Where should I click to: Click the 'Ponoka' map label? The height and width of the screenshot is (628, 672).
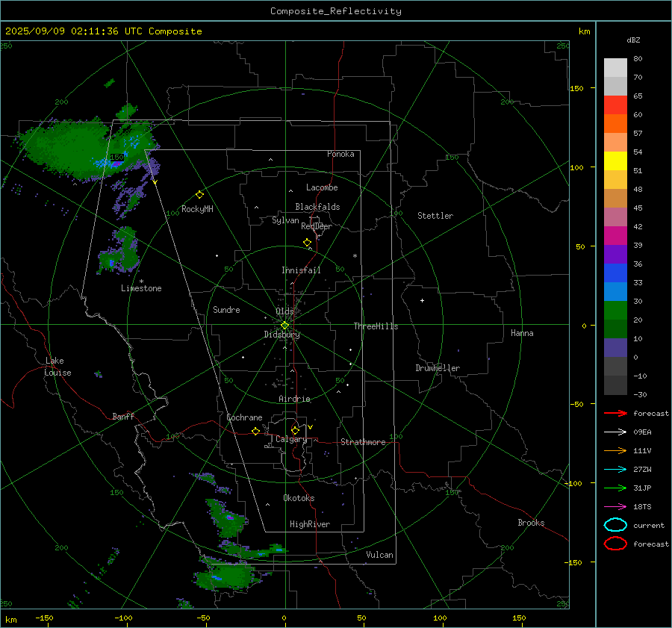340,154
